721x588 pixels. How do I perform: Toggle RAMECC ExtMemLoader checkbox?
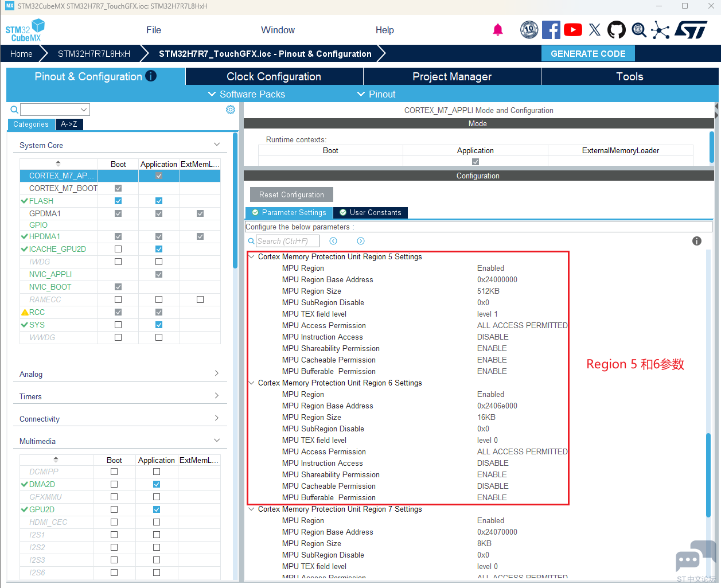[x=200, y=299]
